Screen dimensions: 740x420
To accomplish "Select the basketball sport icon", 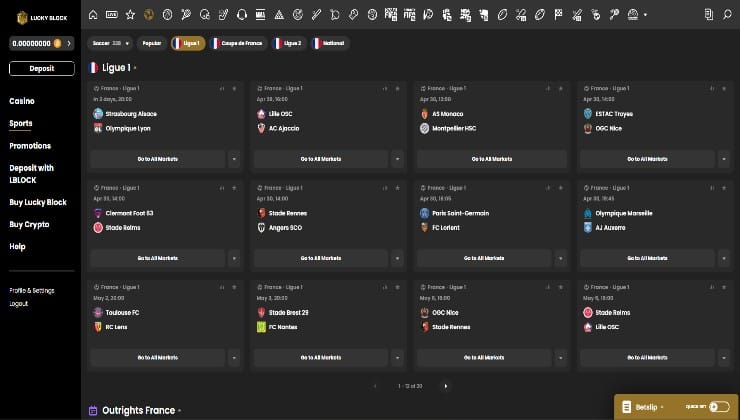I will click(x=167, y=15).
